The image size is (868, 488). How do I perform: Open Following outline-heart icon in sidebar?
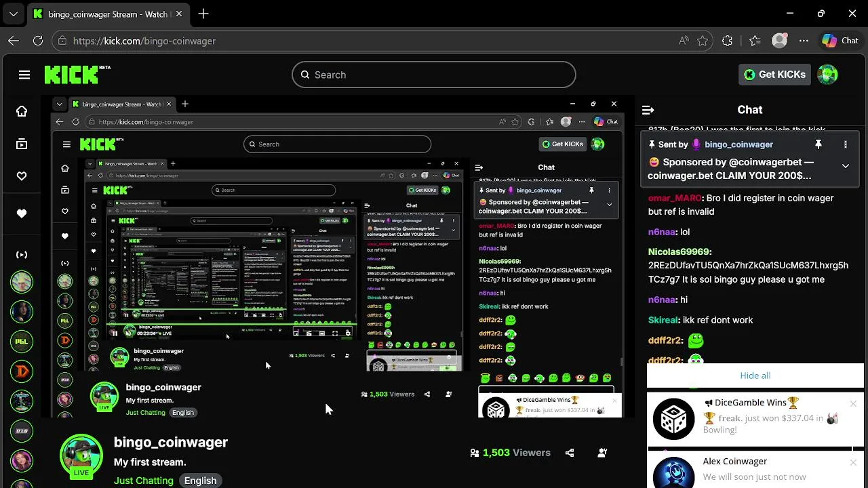point(22,176)
